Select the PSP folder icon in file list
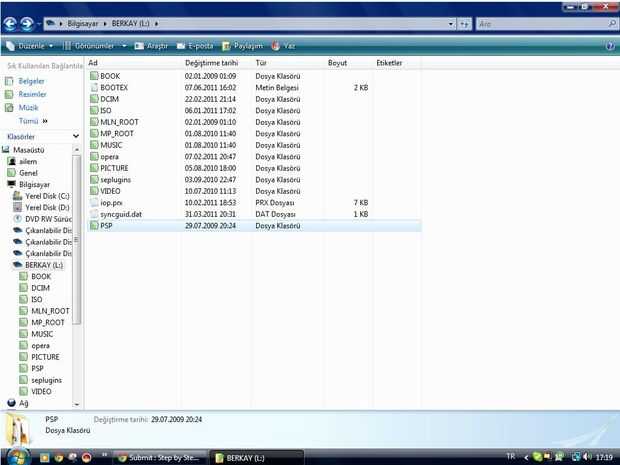The width and height of the screenshot is (620, 465). [x=94, y=226]
